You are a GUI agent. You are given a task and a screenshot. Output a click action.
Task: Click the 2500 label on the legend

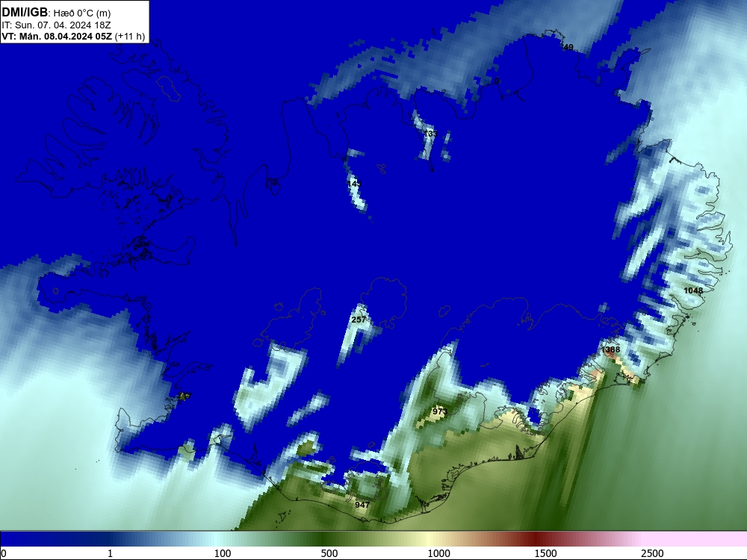coord(652,553)
